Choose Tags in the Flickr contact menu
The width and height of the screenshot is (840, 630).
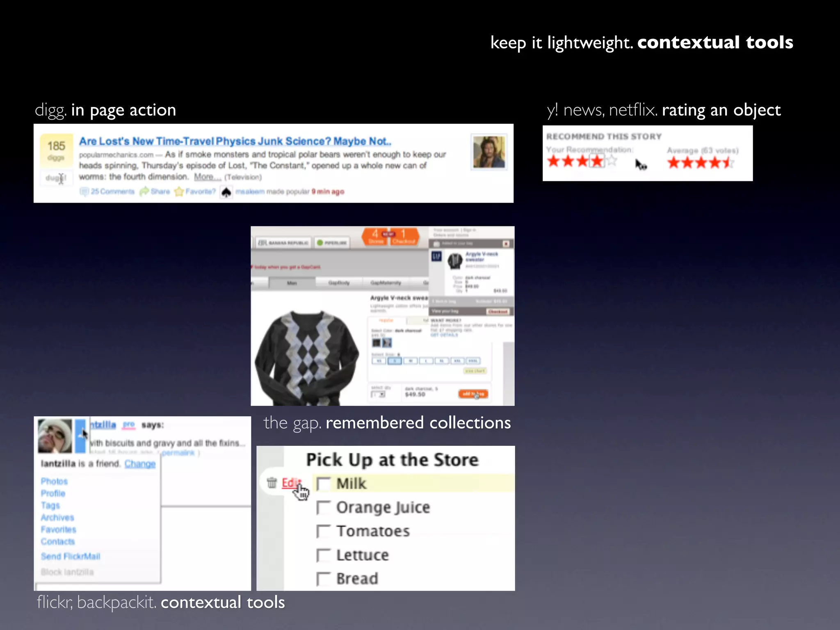pos(50,506)
